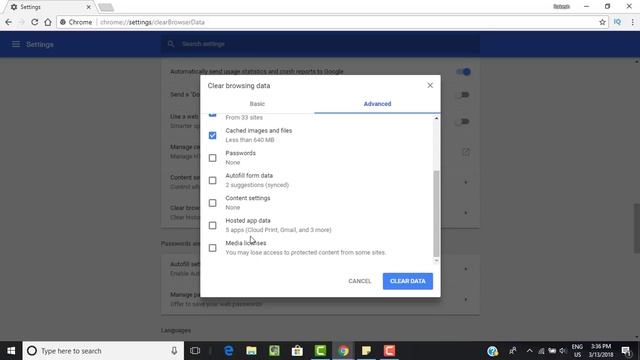
Task: Click the Search settings field
Action: coord(320,44)
